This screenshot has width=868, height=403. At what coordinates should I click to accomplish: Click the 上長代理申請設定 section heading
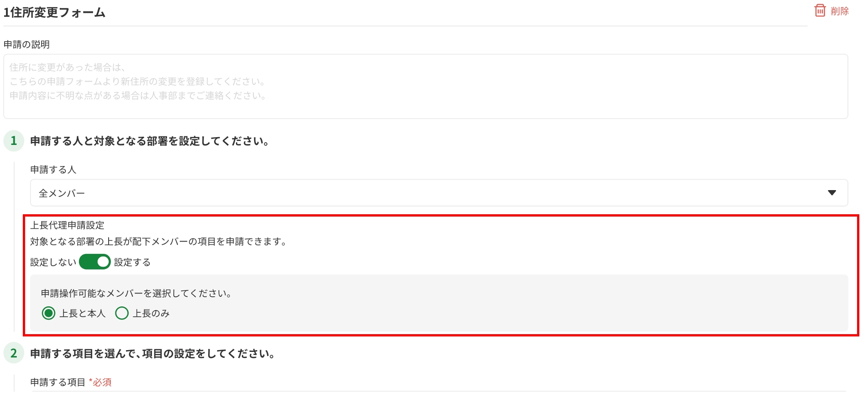click(x=68, y=225)
